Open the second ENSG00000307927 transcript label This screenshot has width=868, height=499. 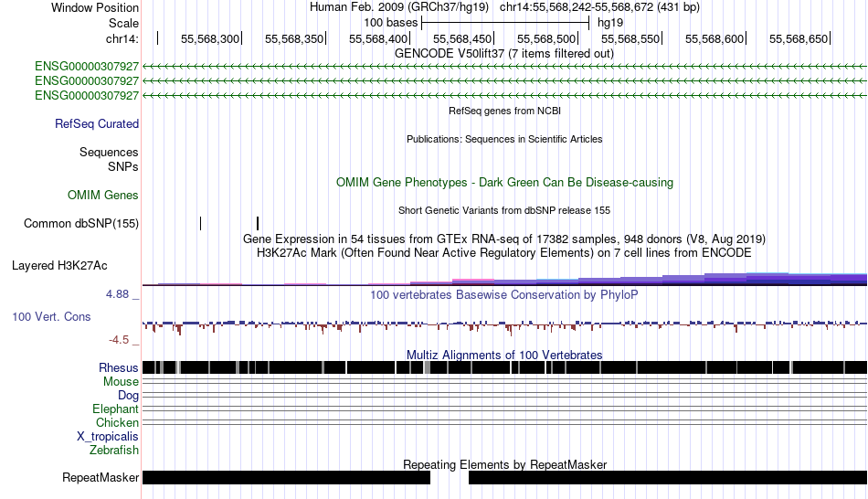(87, 80)
